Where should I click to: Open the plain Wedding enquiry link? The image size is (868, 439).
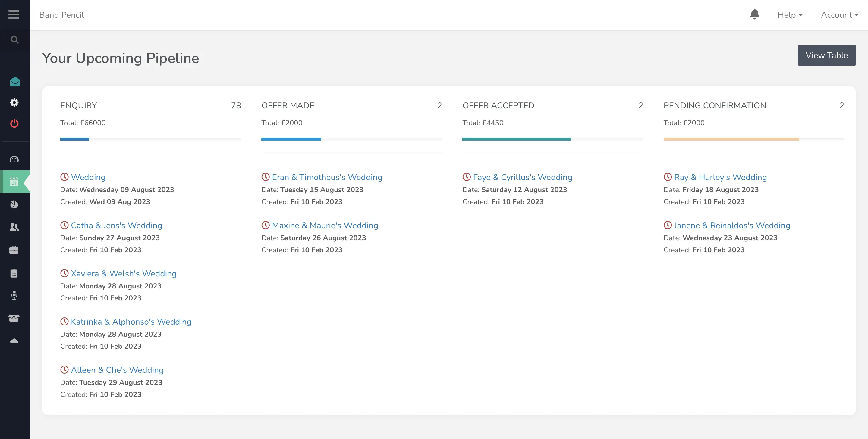[88, 177]
